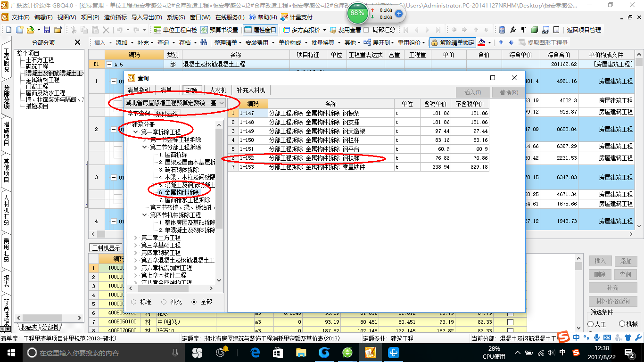Click the 解除清单锁定 lock button
644x362 pixels.
[453, 42]
